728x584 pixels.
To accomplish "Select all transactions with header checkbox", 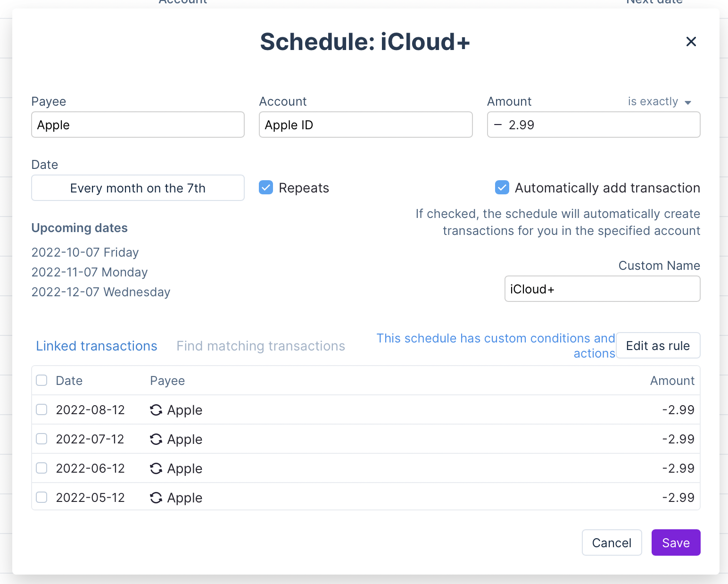I will click(41, 380).
